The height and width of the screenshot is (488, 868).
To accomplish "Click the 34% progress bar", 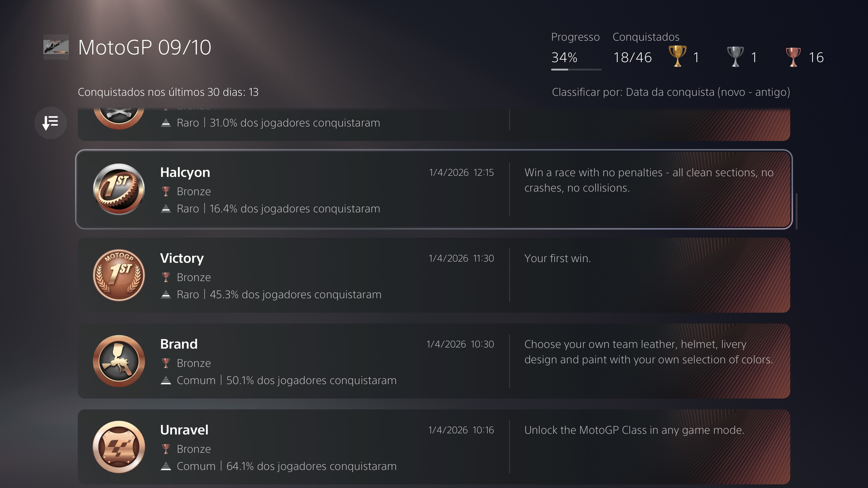I will [x=576, y=69].
